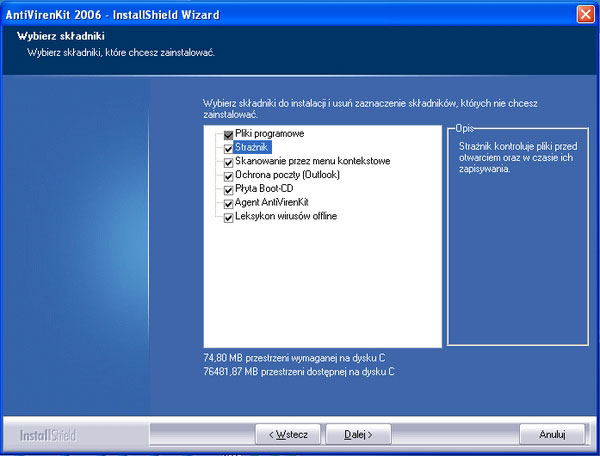Select the Pliki programowe label
The height and width of the screenshot is (456, 600).
tap(269, 134)
